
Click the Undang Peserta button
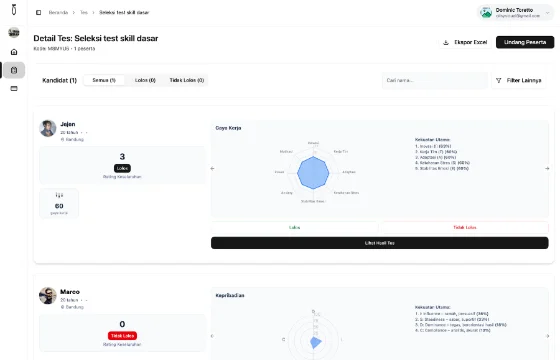click(x=525, y=42)
